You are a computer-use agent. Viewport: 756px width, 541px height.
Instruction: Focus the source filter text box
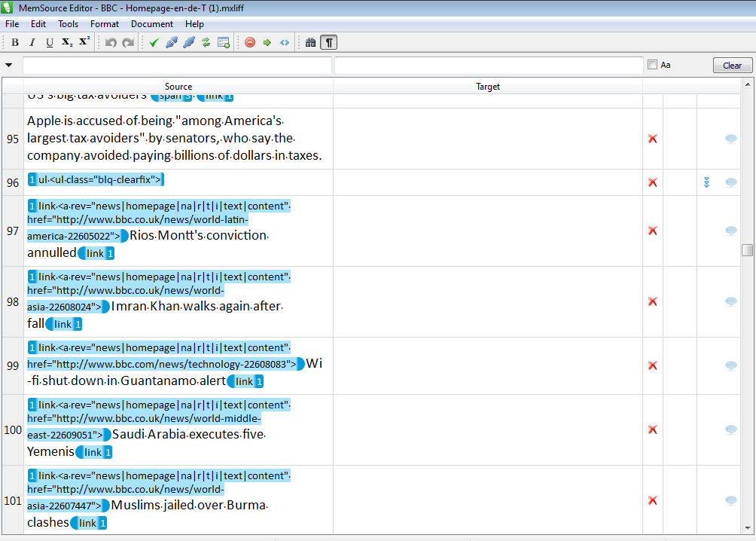click(177, 65)
